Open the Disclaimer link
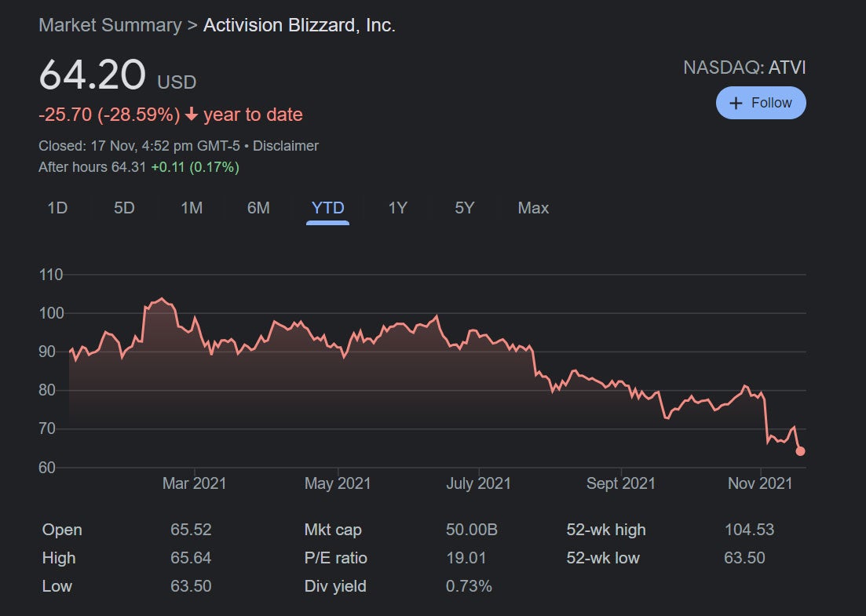Image resolution: width=866 pixels, height=616 pixels. point(286,145)
